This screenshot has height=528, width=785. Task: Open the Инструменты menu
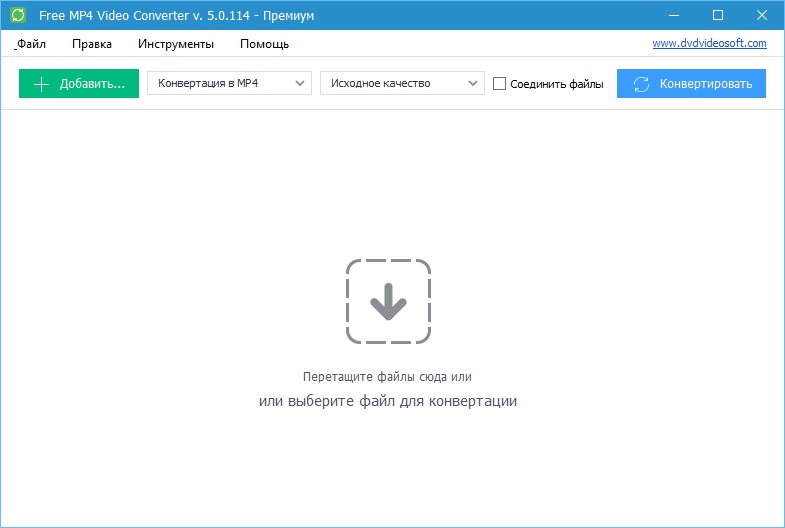point(176,44)
